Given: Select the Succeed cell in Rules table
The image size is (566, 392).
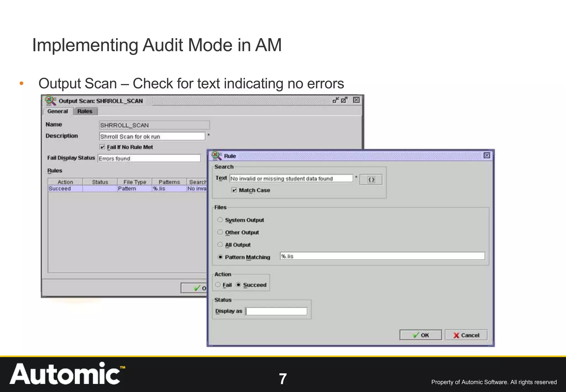Looking at the screenshot, I should [x=65, y=189].
